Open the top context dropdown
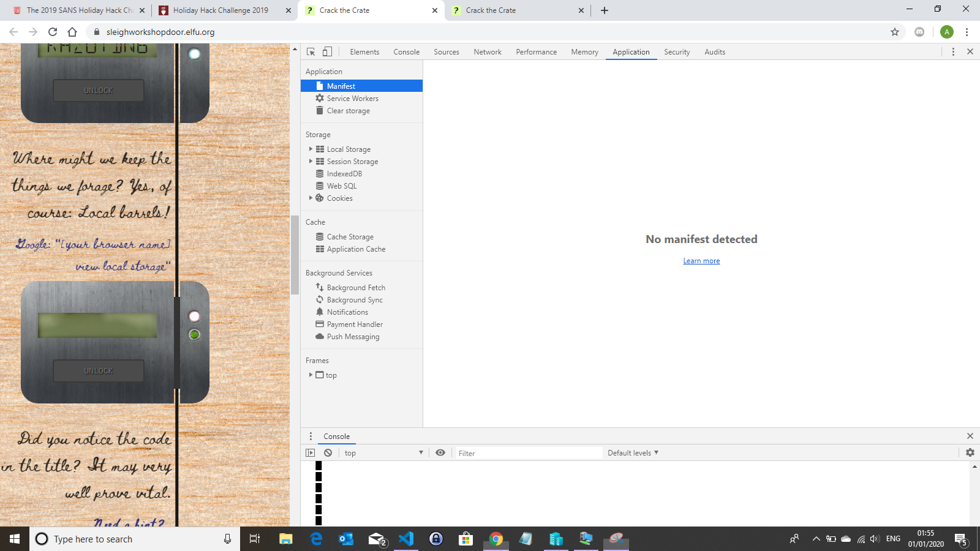The height and width of the screenshot is (551, 980). pos(383,453)
